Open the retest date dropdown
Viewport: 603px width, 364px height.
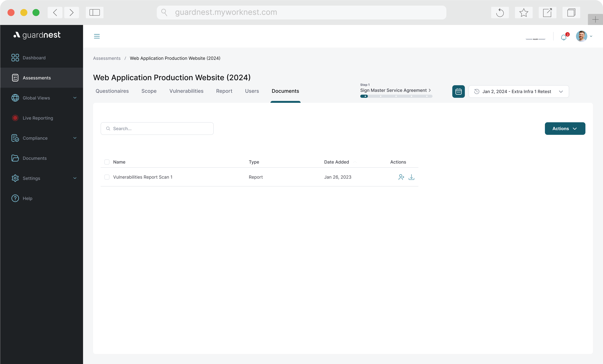(x=518, y=92)
